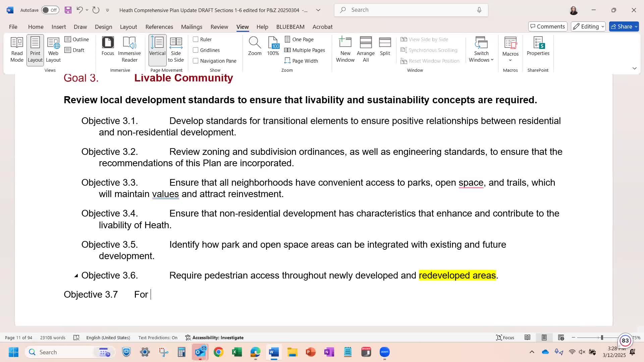Open Focus mode in ribbon
Image resolution: width=644 pixels, height=362 pixels.
[x=108, y=46]
